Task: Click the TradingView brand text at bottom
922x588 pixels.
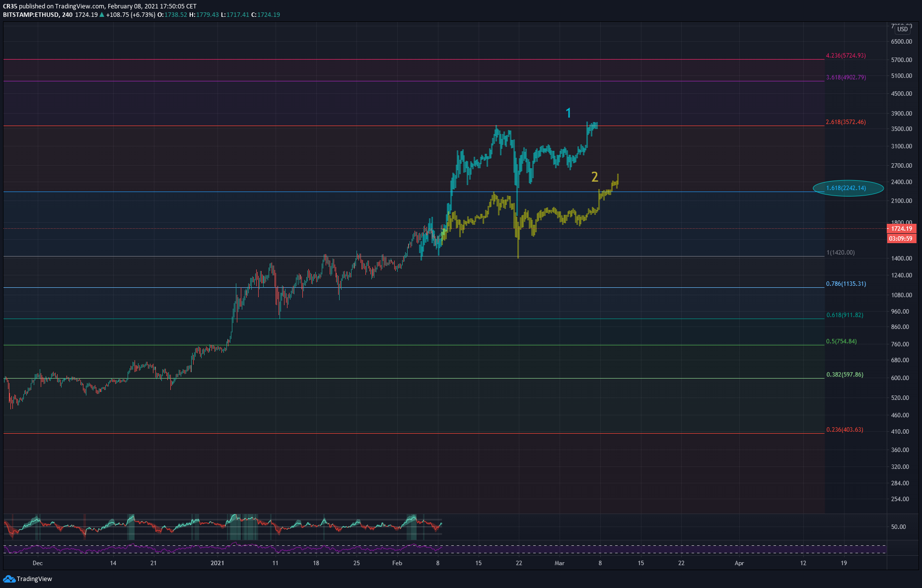Action: (x=34, y=579)
